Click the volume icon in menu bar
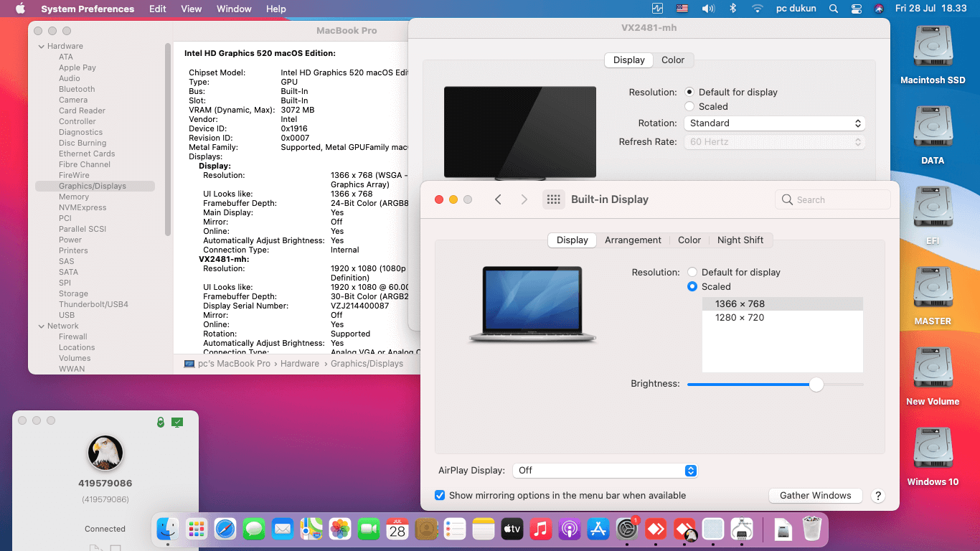The width and height of the screenshot is (980, 551). [708, 9]
